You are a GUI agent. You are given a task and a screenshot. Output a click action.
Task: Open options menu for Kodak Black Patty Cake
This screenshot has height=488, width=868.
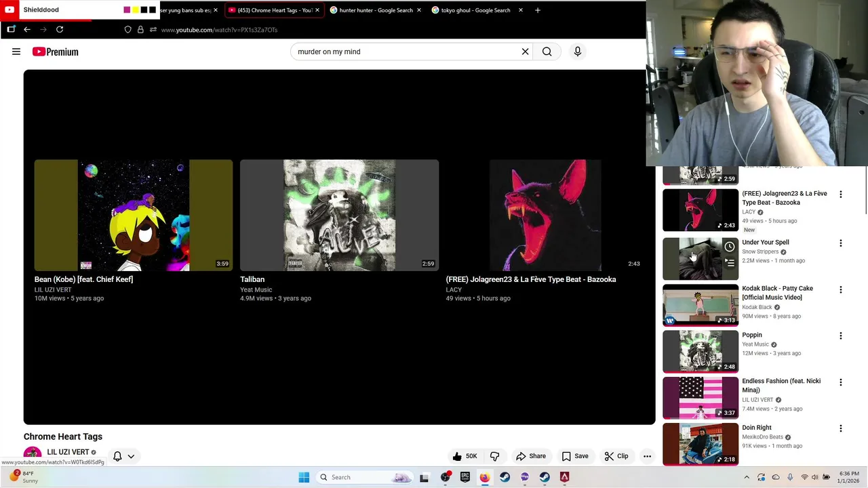pos(840,289)
